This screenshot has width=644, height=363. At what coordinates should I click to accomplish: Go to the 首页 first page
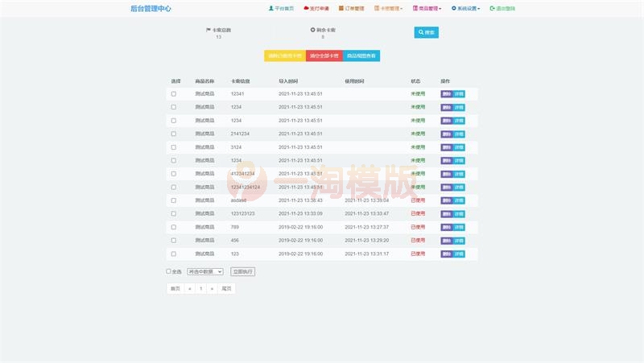175,288
